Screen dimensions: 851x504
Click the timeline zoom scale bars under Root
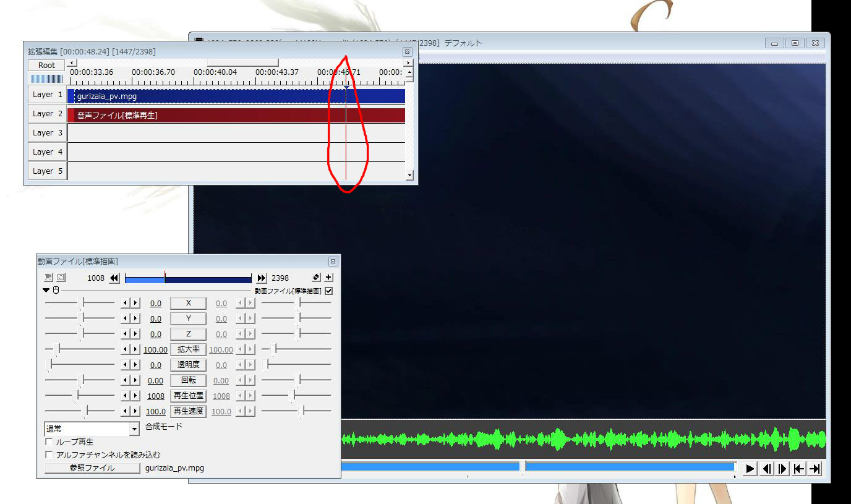pyautogui.click(x=47, y=79)
